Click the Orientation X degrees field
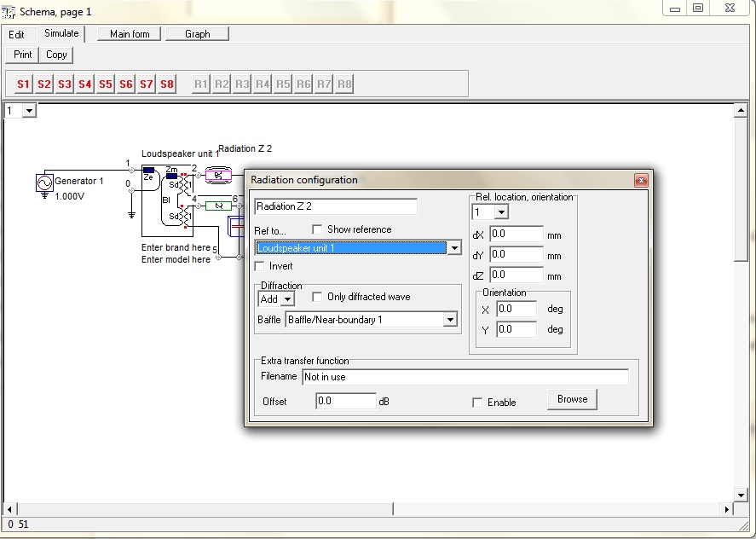Image resolution: width=756 pixels, height=539 pixels. [517, 309]
